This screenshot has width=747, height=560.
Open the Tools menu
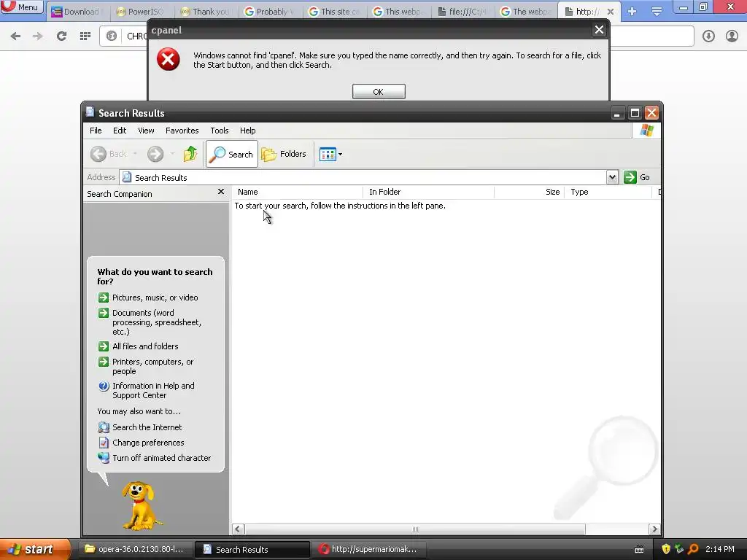(x=220, y=131)
